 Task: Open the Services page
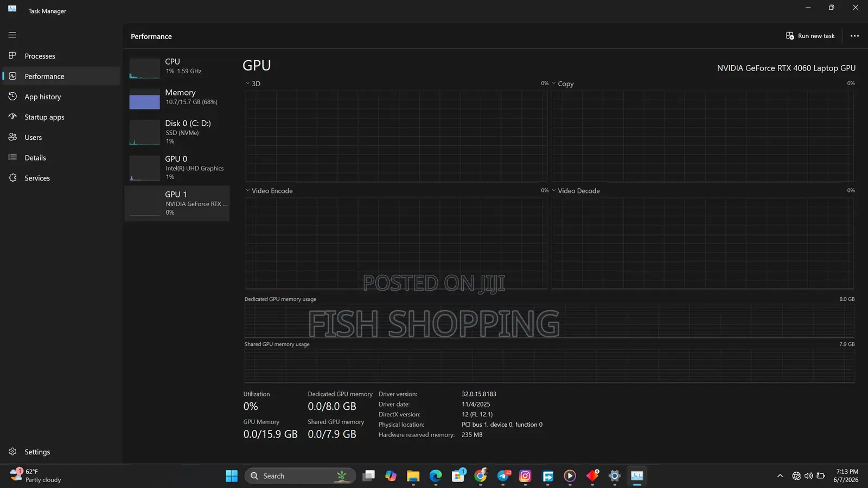click(61, 178)
